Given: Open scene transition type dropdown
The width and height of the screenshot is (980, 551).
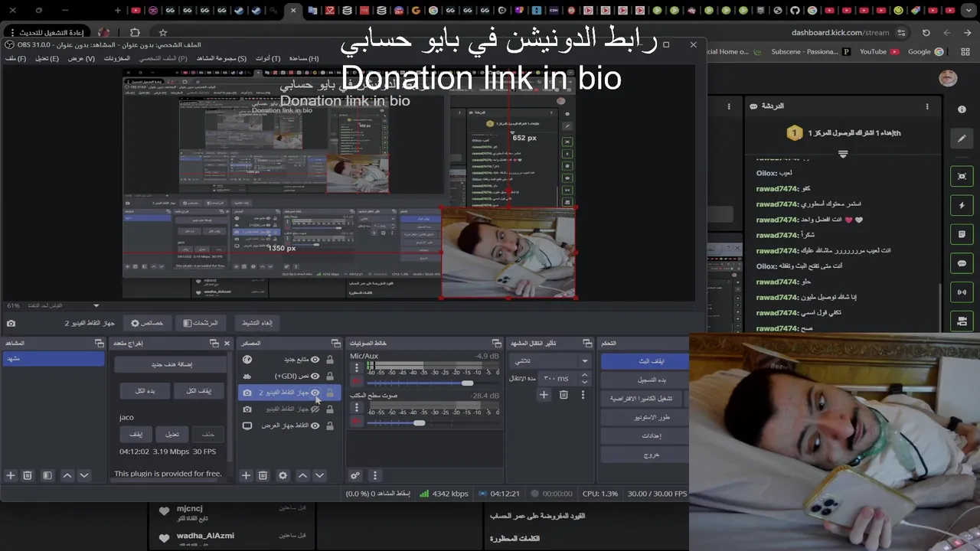Looking at the screenshot, I should 550,361.
